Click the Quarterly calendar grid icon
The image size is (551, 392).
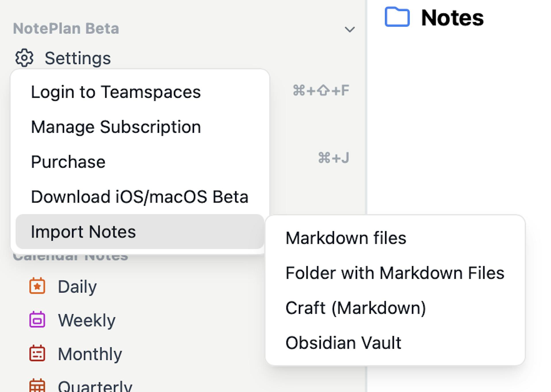point(37,386)
